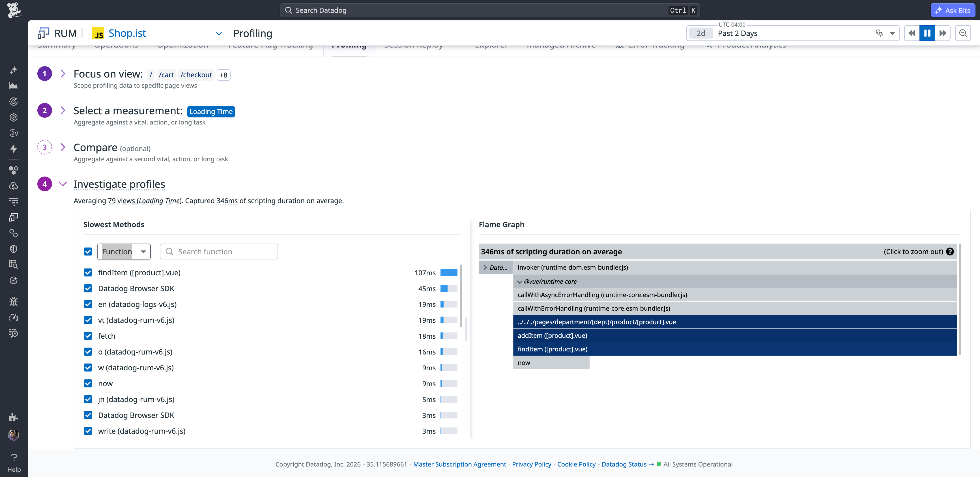This screenshot has width=980, height=477.
Task: Click the Slowest Methods list scrollbar
Action: [x=461, y=296]
